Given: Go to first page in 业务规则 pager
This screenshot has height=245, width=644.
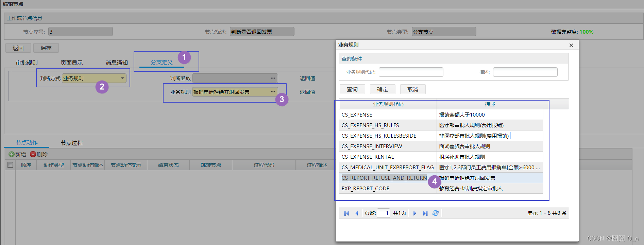Looking at the screenshot, I should click(346, 213).
